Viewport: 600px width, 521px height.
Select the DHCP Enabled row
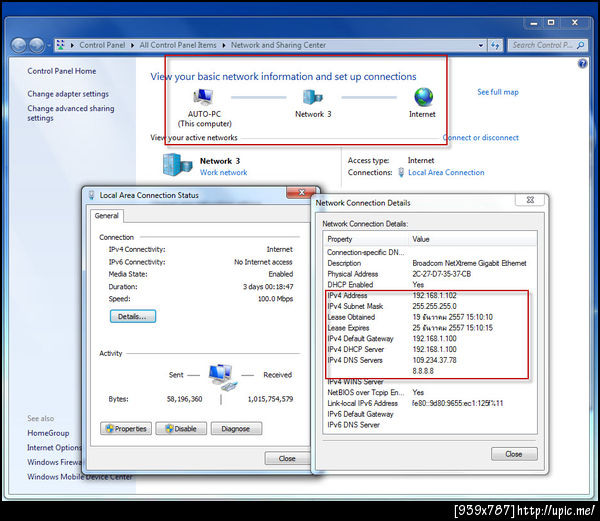pyautogui.click(x=430, y=285)
